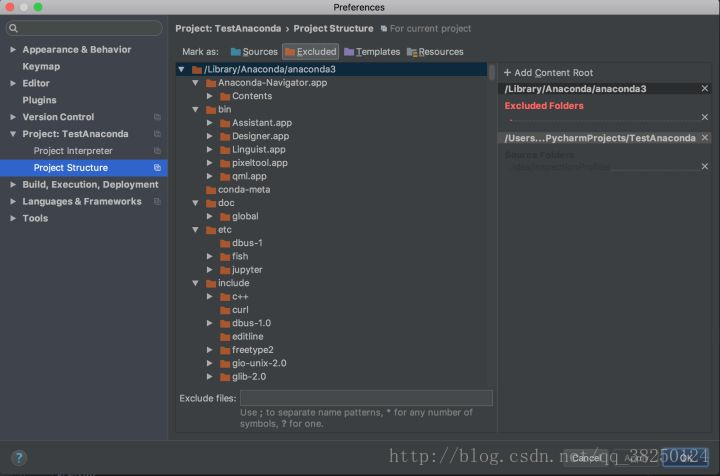Open Project Interpreter page

click(x=73, y=151)
